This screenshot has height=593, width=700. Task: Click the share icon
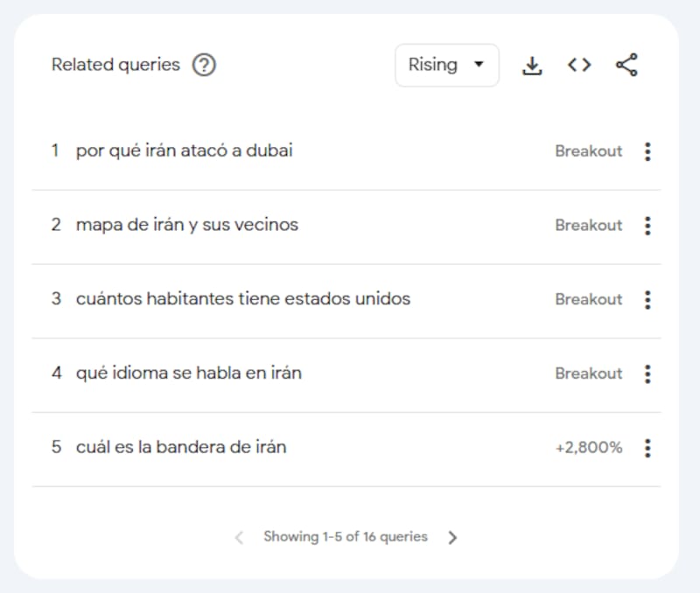(x=626, y=66)
